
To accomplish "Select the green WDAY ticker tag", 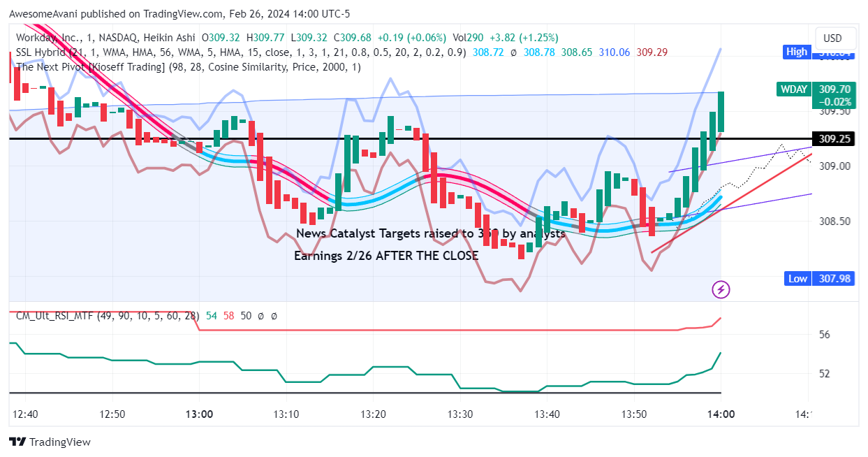I will point(793,89).
